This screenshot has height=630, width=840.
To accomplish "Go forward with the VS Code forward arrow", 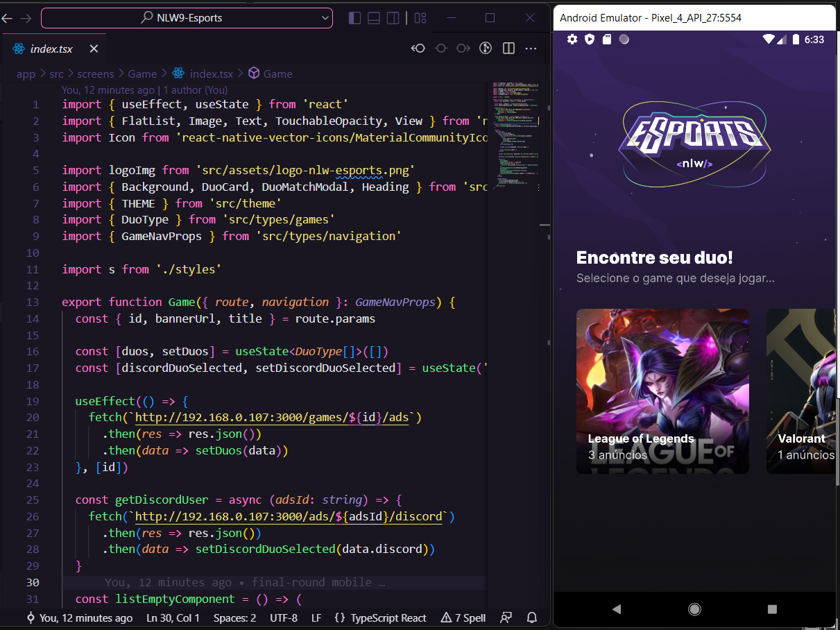I will pyautogui.click(x=26, y=18).
